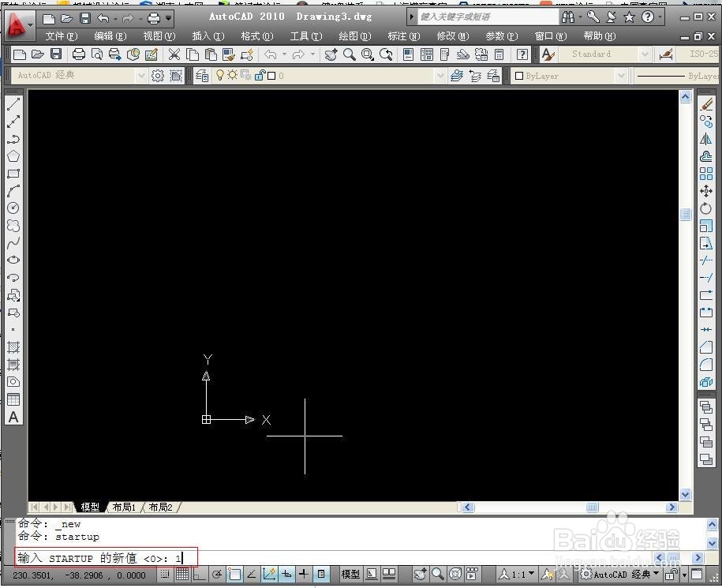This screenshot has height=588, width=722.
Task: Select the Hatch tool
Action: click(x=13, y=347)
